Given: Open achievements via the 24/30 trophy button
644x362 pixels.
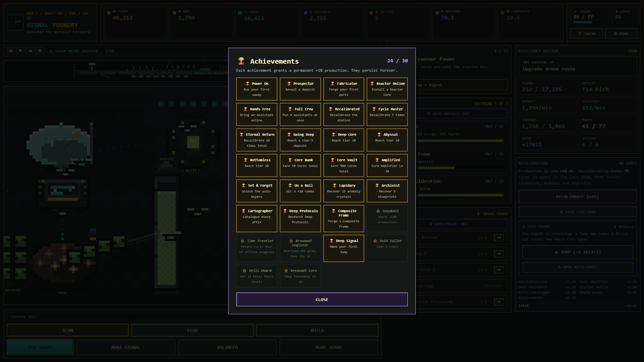Looking at the screenshot, I should tap(586, 34).
